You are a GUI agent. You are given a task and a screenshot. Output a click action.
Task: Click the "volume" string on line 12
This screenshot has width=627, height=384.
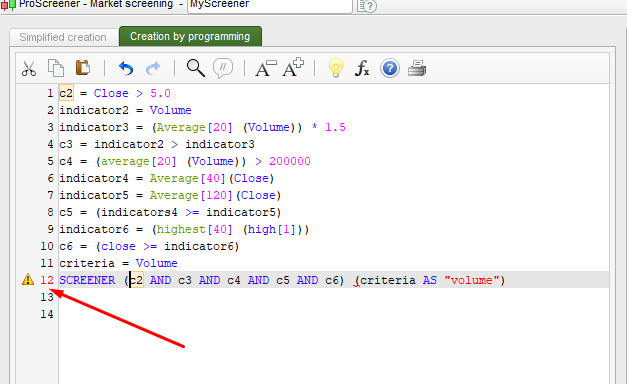[x=471, y=280]
